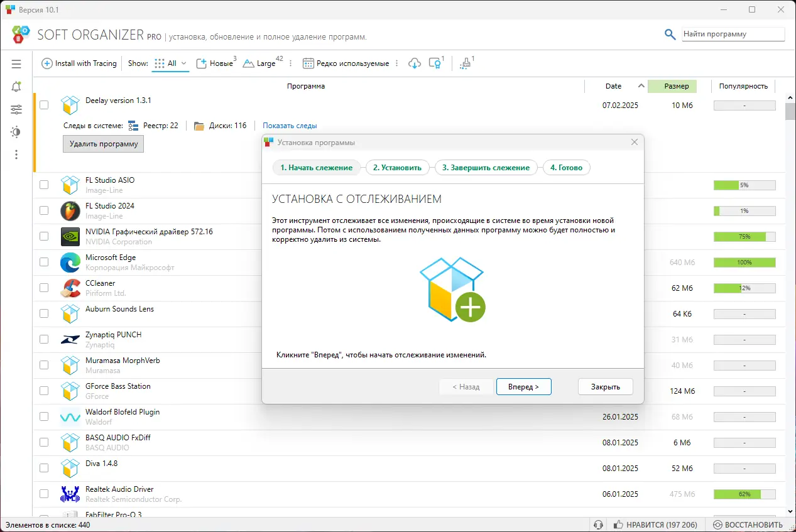
Task: Check the Deelay version 1.3.1 checkbox
Action: [44, 105]
